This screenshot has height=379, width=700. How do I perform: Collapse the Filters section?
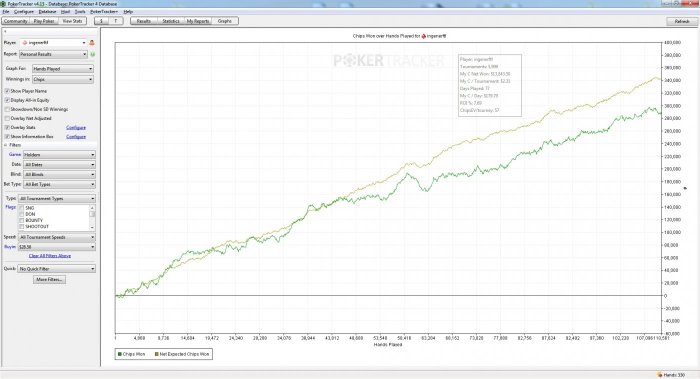[x=6, y=145]
